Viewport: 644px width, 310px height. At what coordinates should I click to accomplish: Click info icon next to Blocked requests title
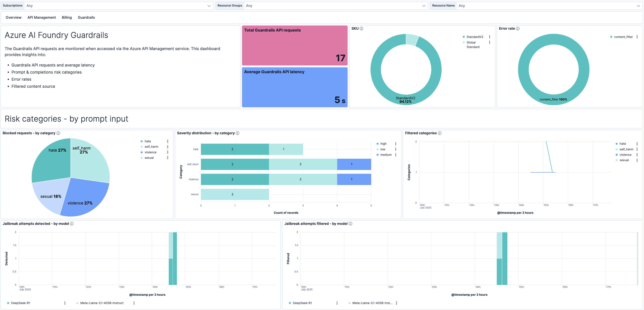click(x=58, y=133)
